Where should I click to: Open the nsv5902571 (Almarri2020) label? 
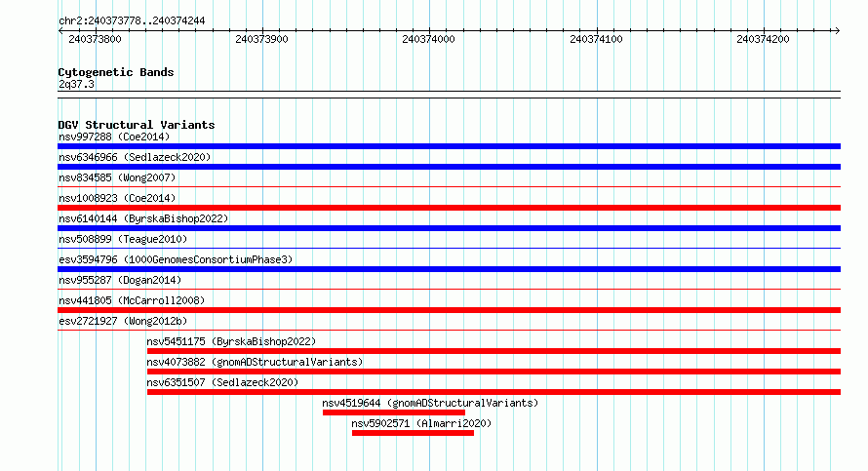click(421, 423)
